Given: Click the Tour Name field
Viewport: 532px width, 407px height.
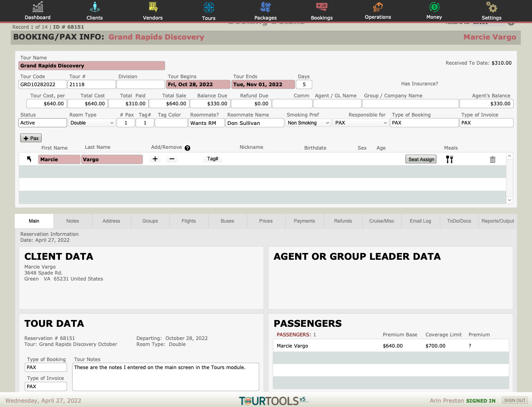Looking at the screenshot, I should [92, 66].
